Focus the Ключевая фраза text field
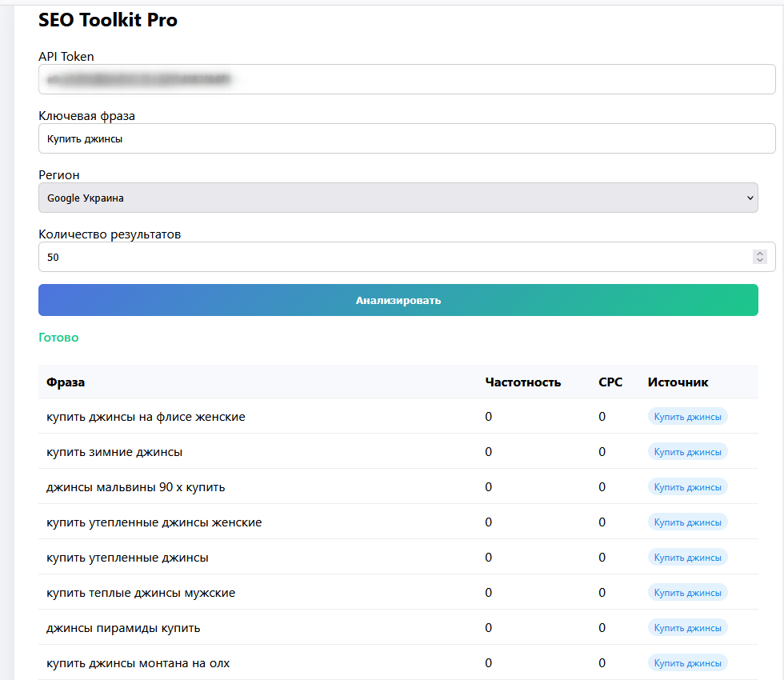The width and height of the screenshot is (784, 680). click(x=406, y=138)
